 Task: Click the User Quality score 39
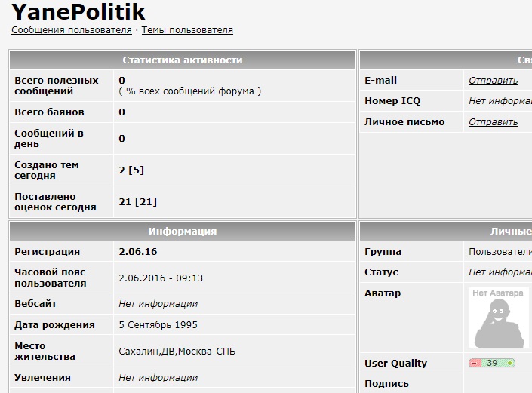492,363
